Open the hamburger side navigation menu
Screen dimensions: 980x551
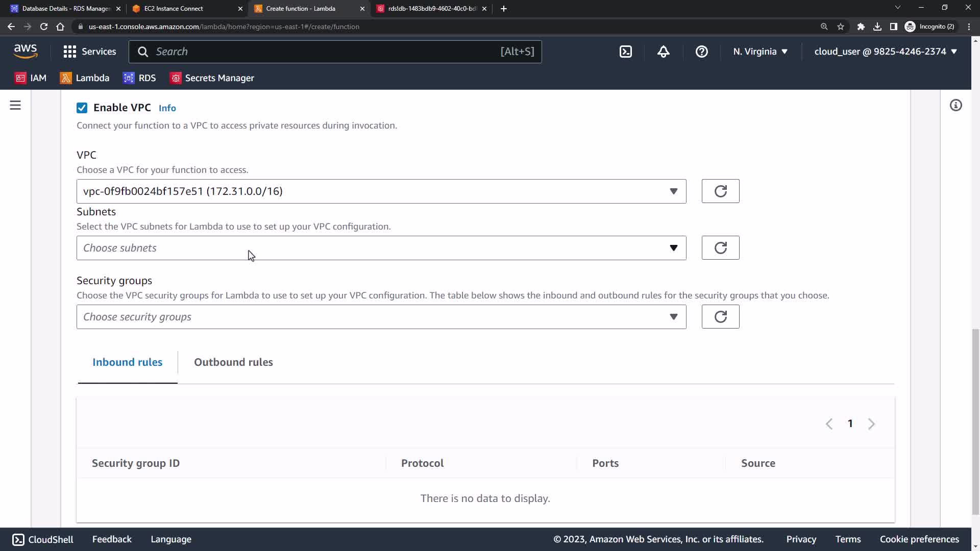(x=15, y=106)
